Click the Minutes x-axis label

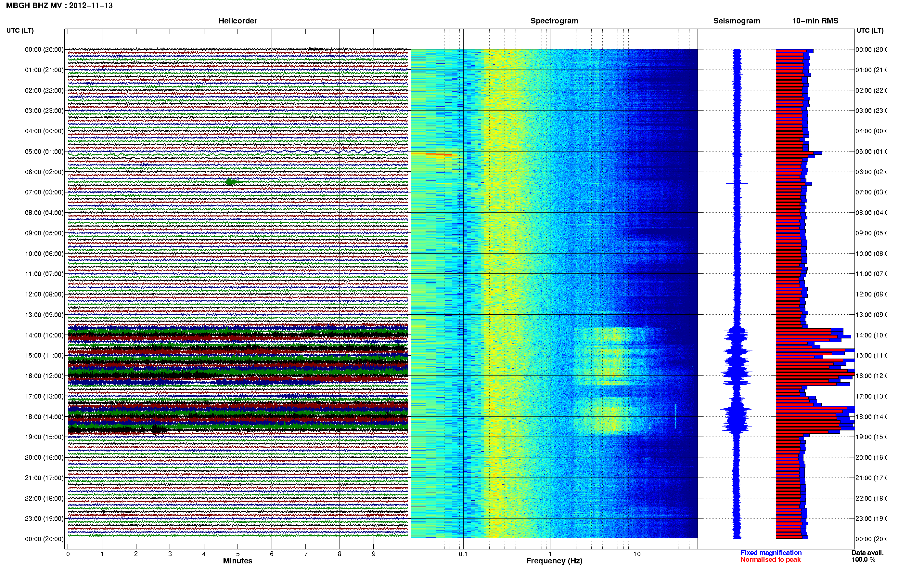coord(237,561)
